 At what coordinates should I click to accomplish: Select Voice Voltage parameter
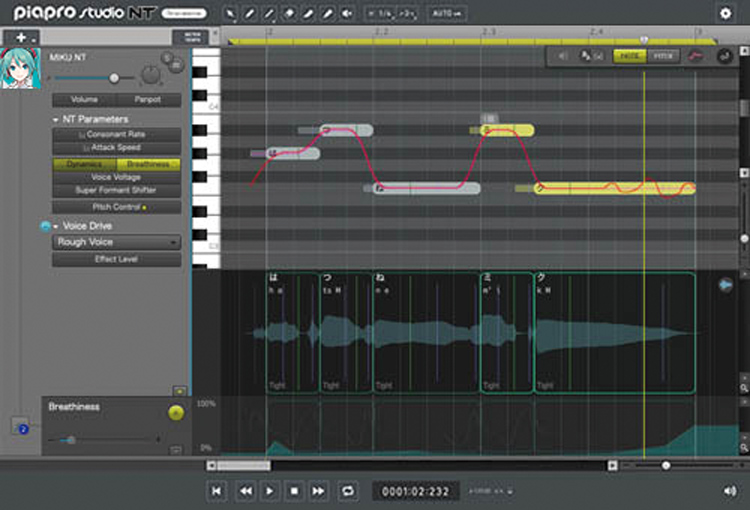(x=116, y=177)
